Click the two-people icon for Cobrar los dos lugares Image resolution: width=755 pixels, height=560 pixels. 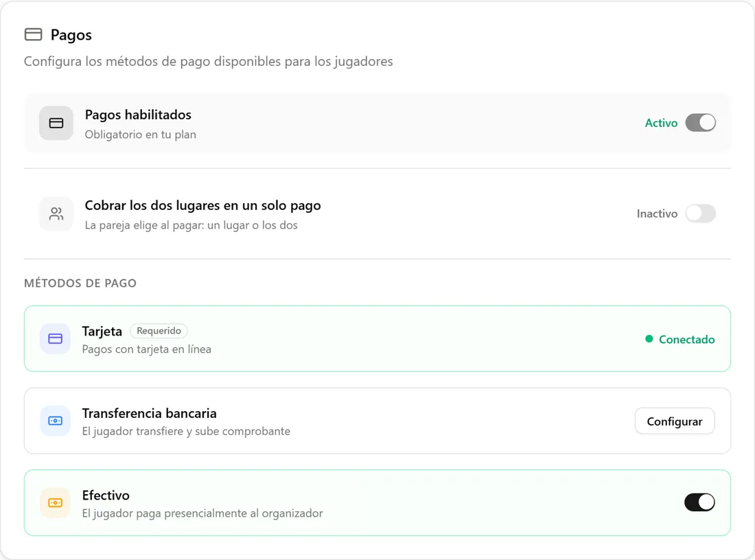tap(56, 214)
